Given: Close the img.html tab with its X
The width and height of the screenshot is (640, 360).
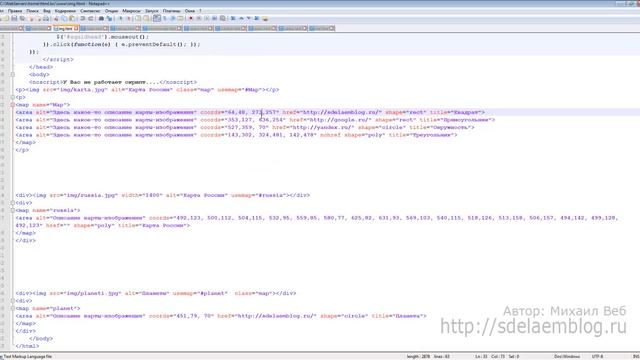Looking at the screenshot, I should (76, 29).
